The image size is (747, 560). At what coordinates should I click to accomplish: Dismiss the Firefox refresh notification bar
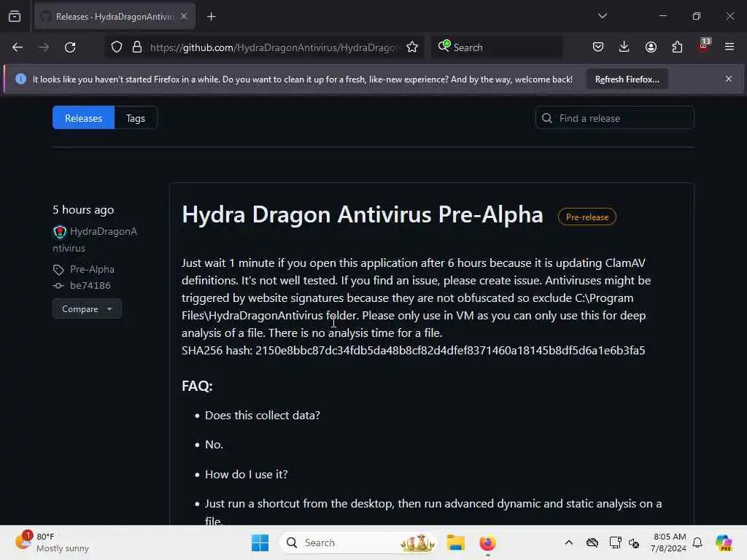click(x=729, y=79)
